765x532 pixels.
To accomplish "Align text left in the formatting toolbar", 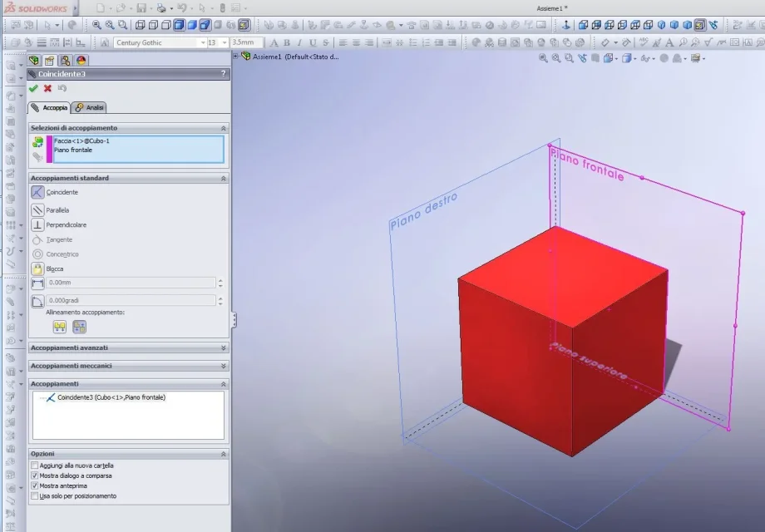I will [x=343, y=43].
